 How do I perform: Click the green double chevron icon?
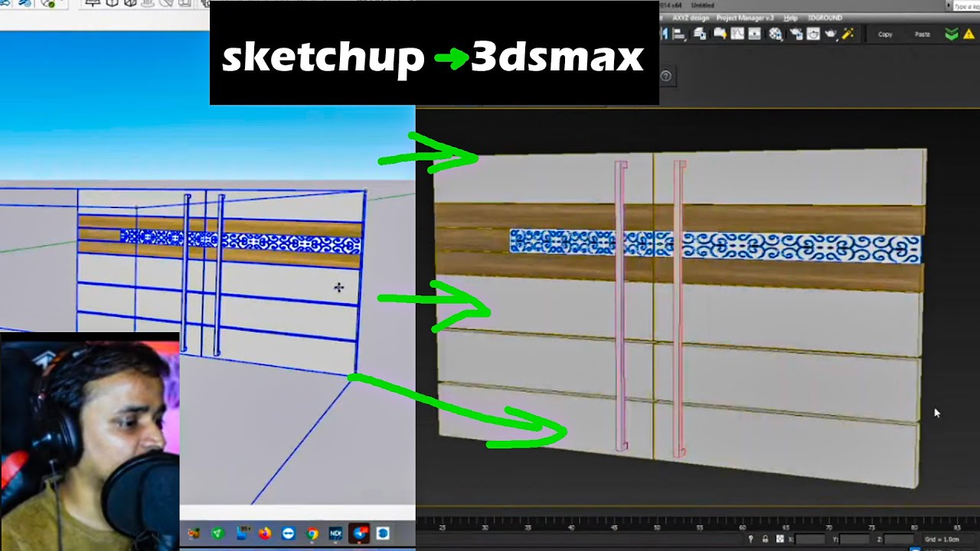[x=952, y=34]
